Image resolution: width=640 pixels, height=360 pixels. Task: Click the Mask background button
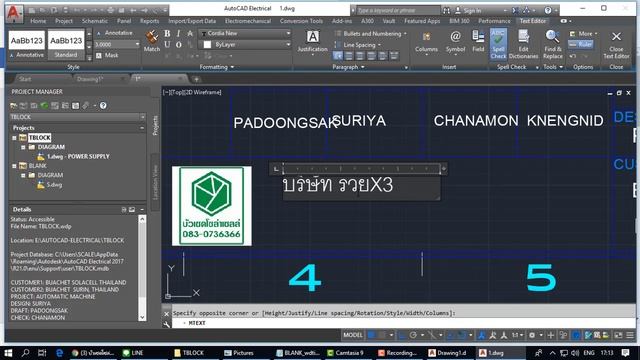[x=107, y=55]
